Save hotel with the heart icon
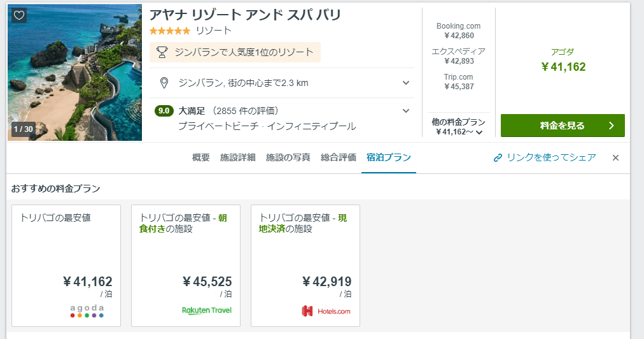 tap(19, 16)
